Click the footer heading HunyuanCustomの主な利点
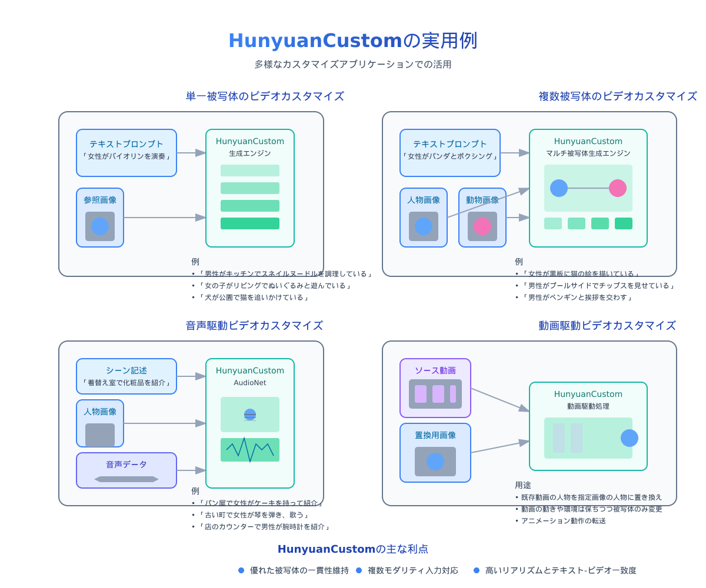 pyautogui.click(x=353, y=549)
